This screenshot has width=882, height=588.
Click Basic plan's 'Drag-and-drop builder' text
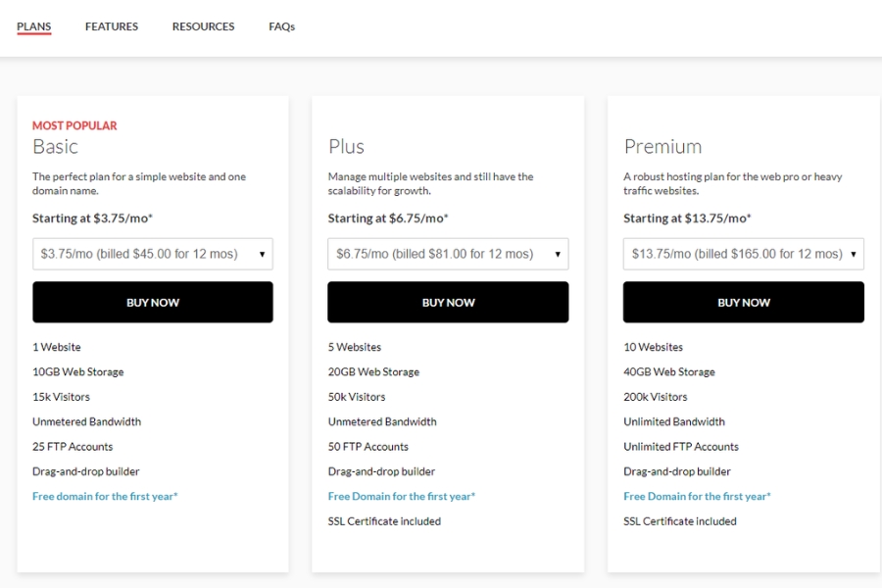coord(85,471)
